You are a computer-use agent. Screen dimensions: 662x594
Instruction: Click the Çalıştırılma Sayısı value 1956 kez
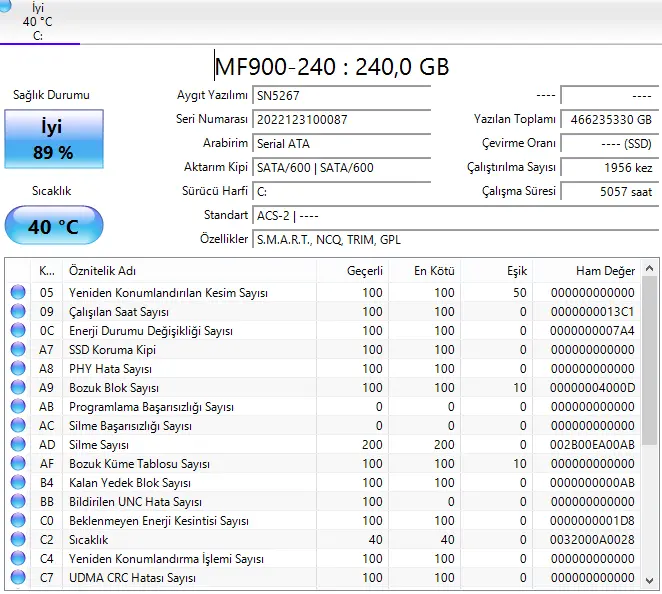[609, 168]
